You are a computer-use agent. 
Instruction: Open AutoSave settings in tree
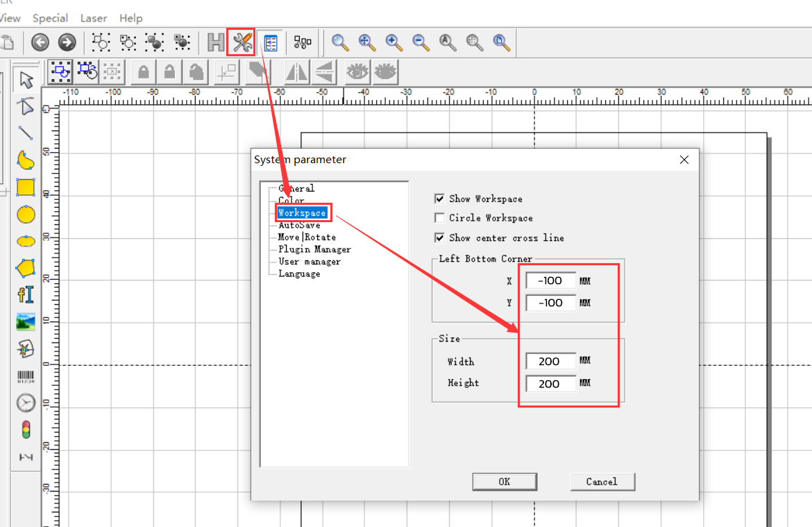coord(299,225)
